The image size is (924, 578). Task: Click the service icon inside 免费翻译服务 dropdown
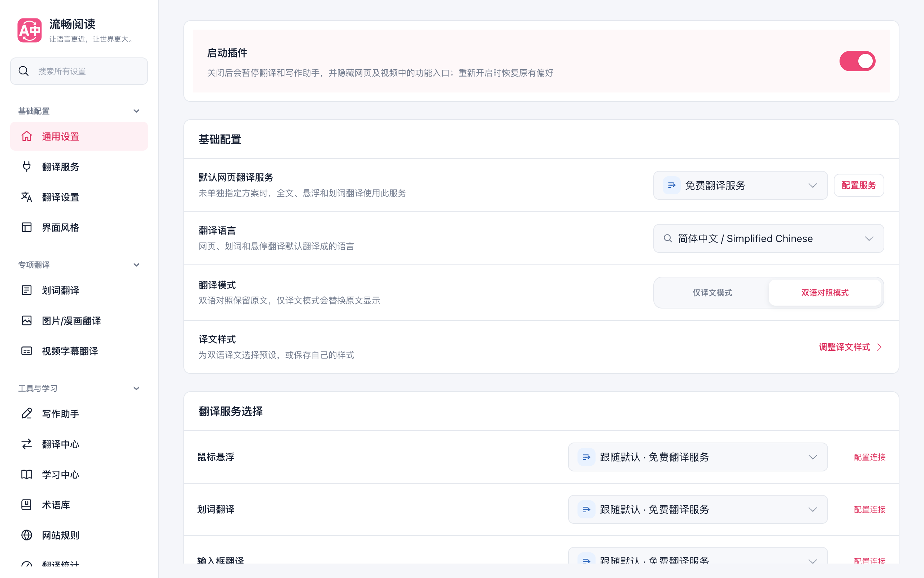pos(672,185)
